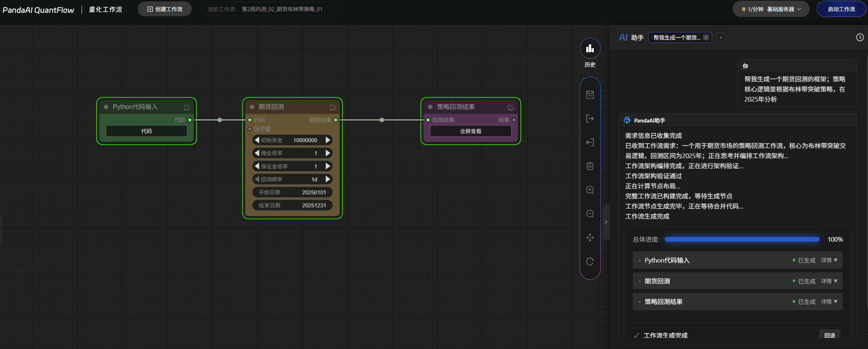Viewport: 868px width, 349px height.
Task: Click the PandaAI QuantFlow logo
Action: tap(38, 10)
